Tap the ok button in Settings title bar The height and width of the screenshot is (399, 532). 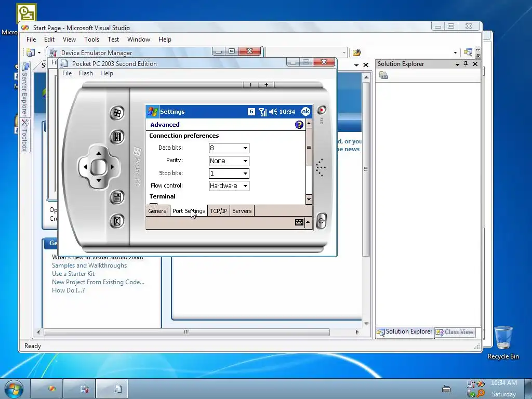point(305,111)
